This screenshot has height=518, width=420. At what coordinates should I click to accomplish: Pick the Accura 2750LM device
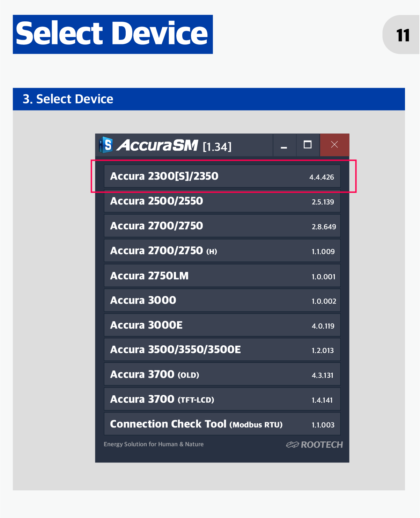222,276
